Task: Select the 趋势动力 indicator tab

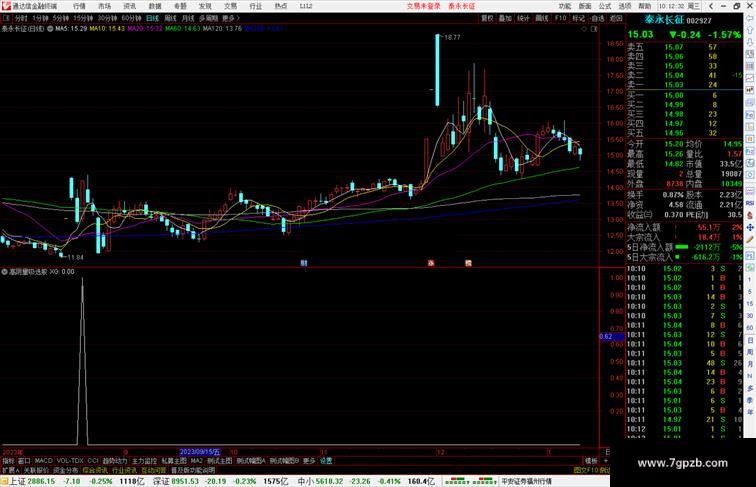Action: click(115, 461)
